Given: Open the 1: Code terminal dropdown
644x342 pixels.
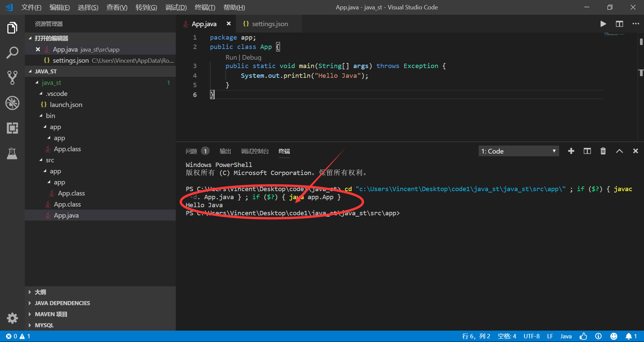Looking at the screenshot, I should point(519,151).
